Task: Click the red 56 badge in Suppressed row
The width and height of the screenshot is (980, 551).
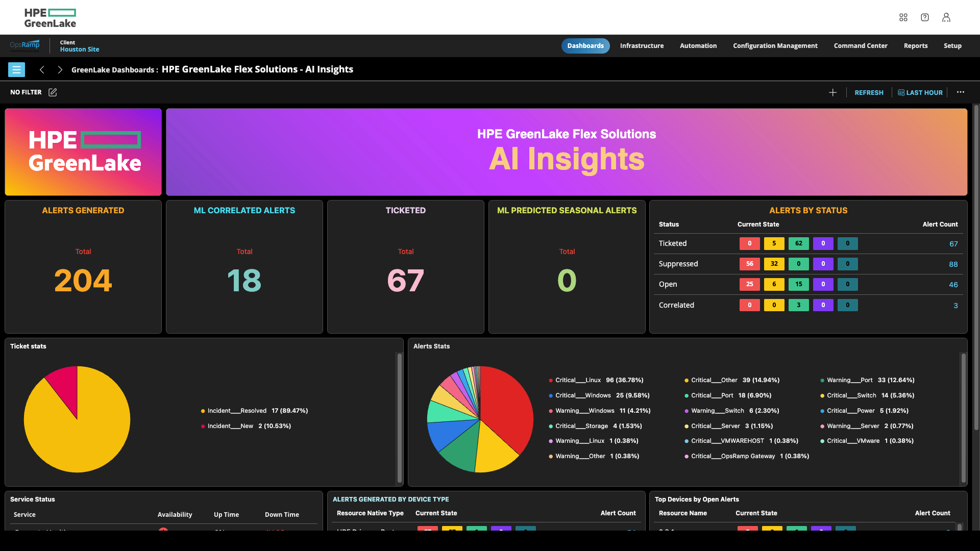Action: pyautogui.click(x=749, y=264)
